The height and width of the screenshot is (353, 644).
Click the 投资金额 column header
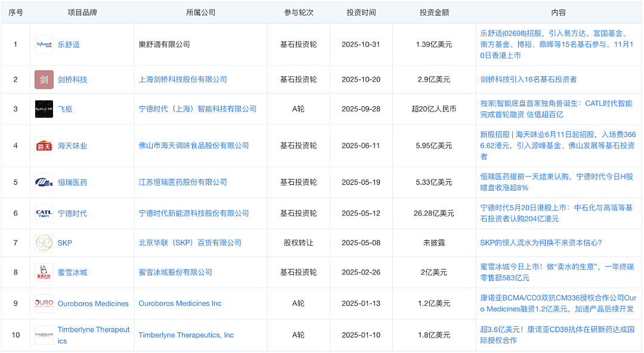[x=434, y=13]
